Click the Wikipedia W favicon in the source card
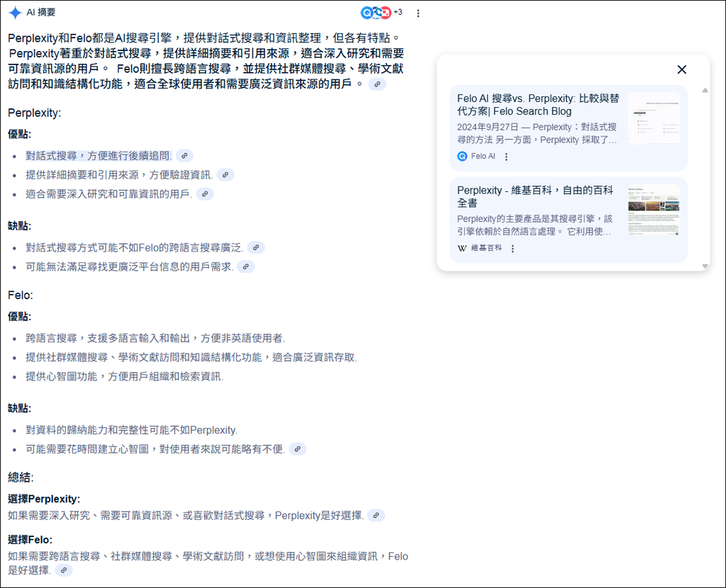726x588 pixels. pyautogui.click(x=462, y=248)
